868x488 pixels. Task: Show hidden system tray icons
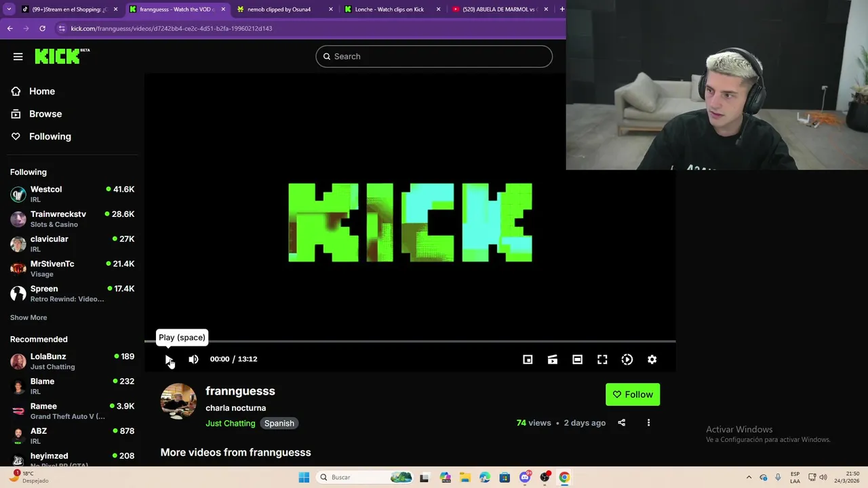coord(749,477)
